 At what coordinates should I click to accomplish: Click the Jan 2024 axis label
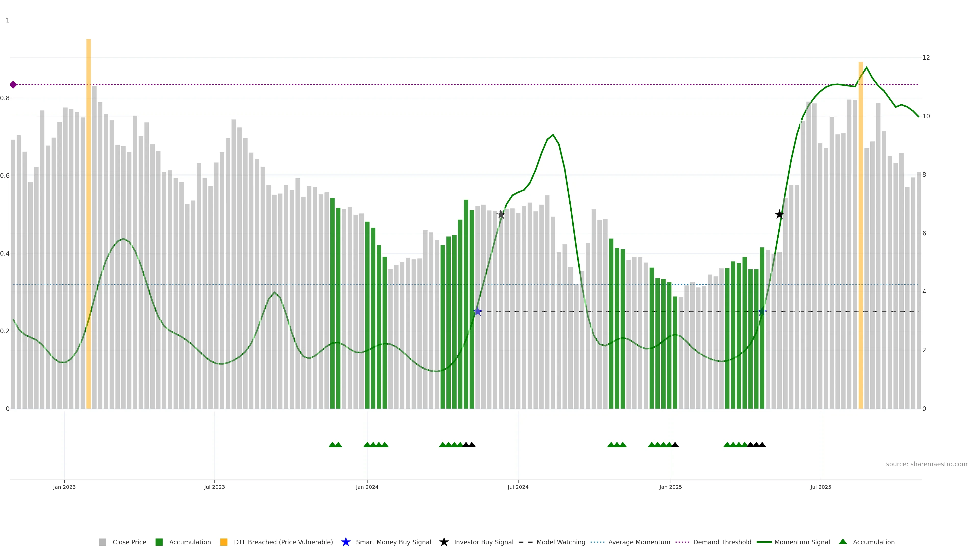coord(367,487)
